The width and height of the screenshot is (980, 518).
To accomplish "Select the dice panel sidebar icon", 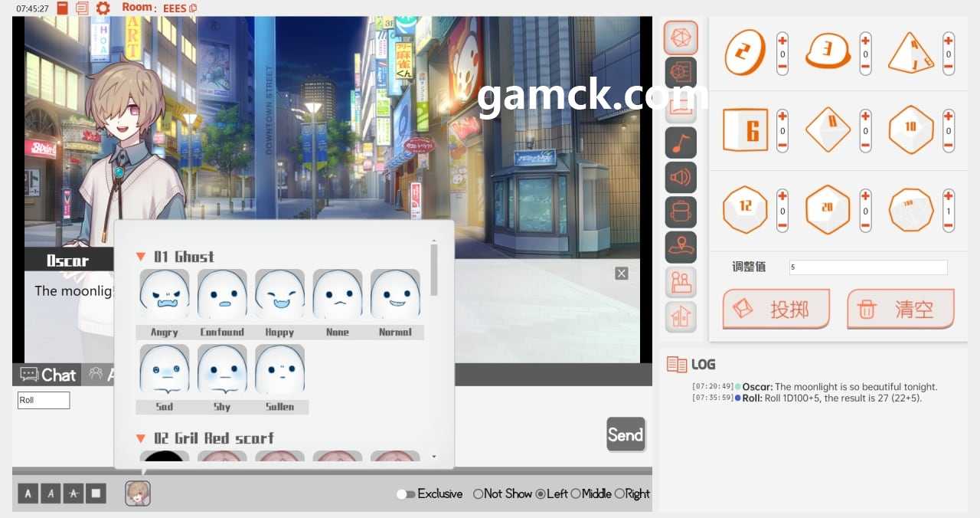I will click(681, 37).
